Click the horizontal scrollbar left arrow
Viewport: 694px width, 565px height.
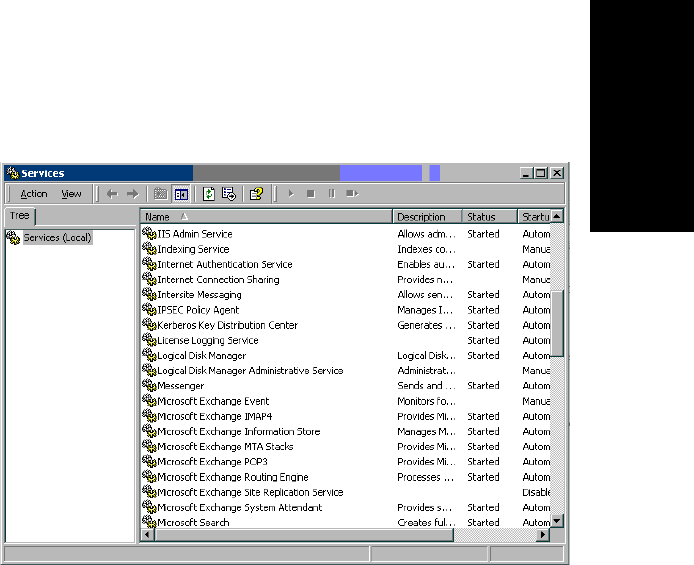(147, 535)
